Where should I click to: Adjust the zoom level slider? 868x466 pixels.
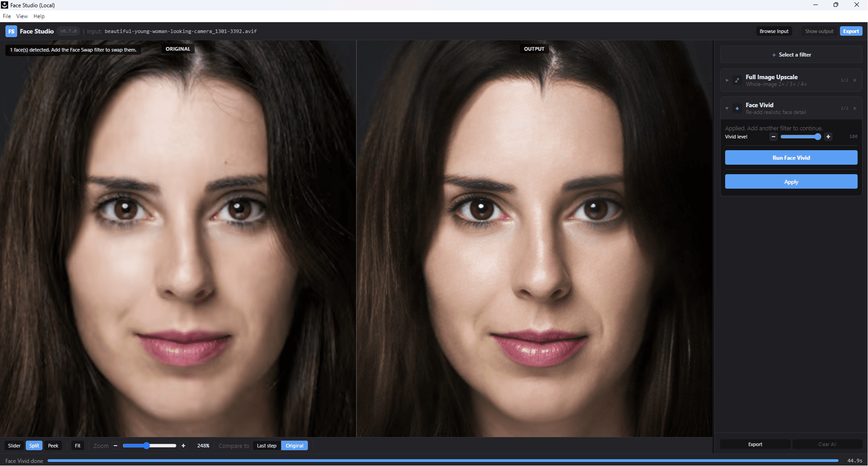coord(150,446)
